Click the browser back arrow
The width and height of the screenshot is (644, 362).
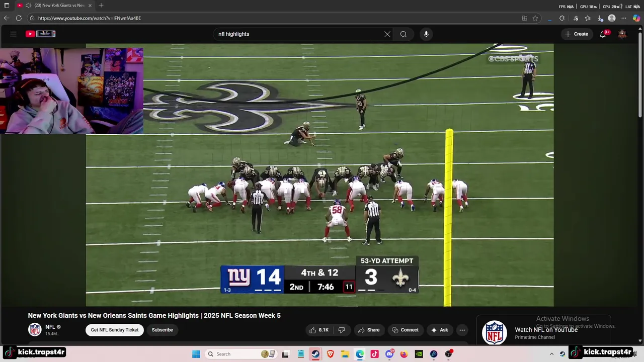pyautogui.click(x=7, y=18)
